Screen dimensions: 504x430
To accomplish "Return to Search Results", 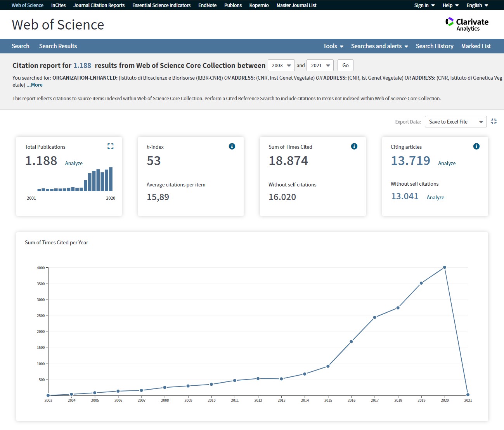I will (x=58, y=46).
